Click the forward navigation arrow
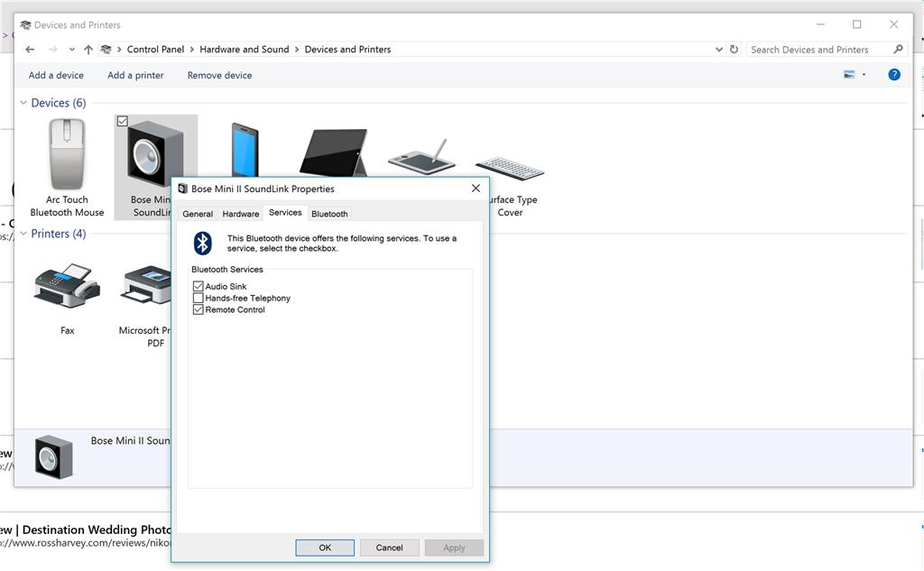 coord(52,50)
